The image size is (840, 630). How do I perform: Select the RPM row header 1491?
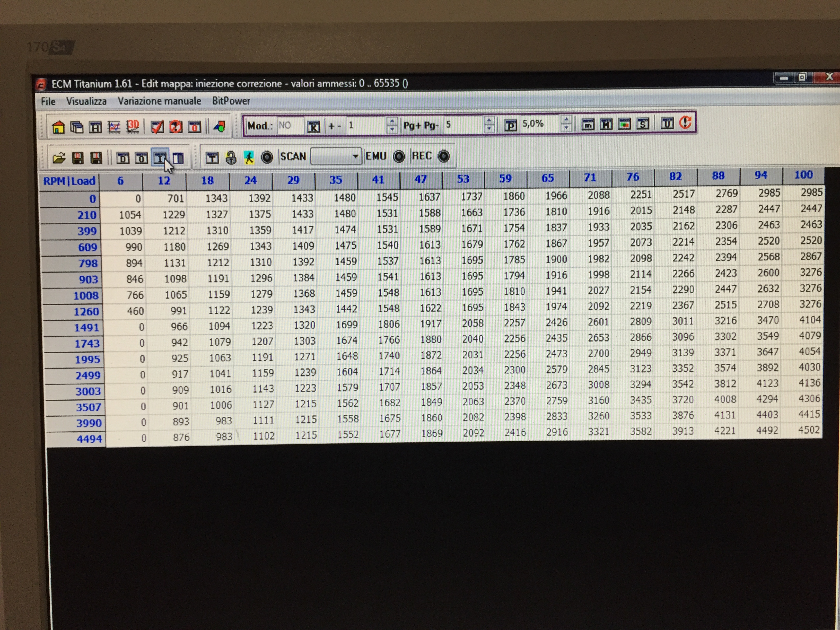pyautogui.click(x=71, y=327)
